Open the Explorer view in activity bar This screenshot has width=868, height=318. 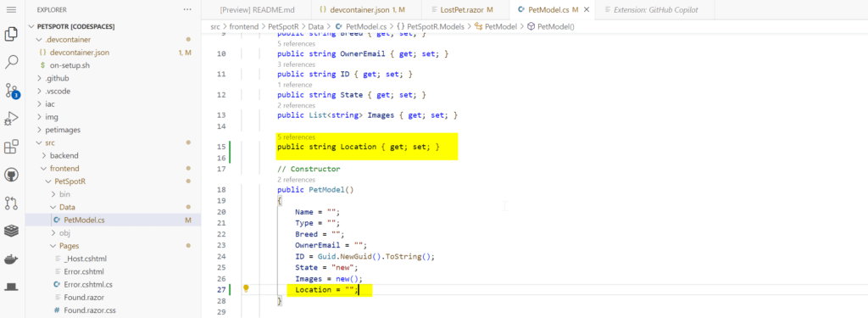pyautogui.click(x=11, y=35)
